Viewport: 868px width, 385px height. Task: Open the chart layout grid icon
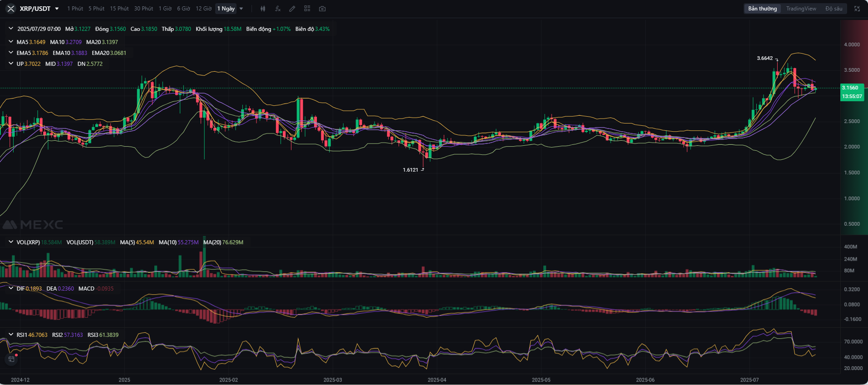click(x=307, y=9)
